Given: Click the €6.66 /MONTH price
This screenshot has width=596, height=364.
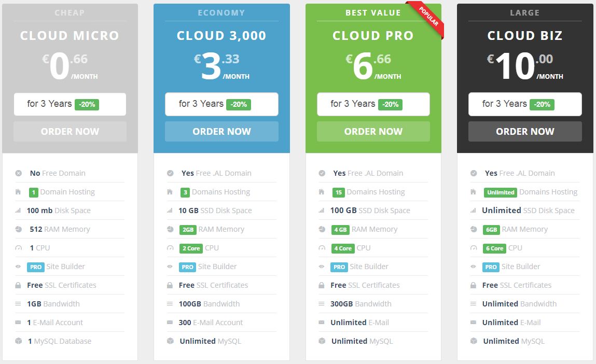Looking at the screenshot, I should pyautogui.click(x=373, y=66).
